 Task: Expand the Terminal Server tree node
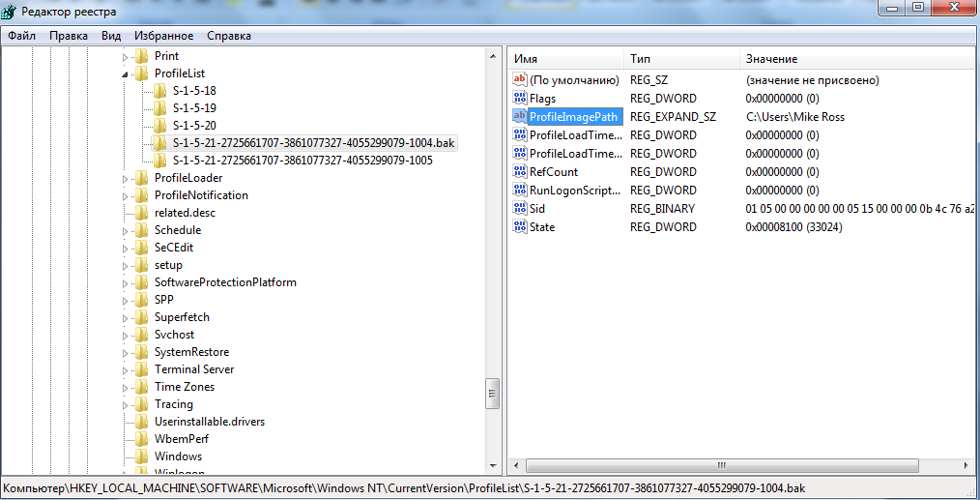125,369
